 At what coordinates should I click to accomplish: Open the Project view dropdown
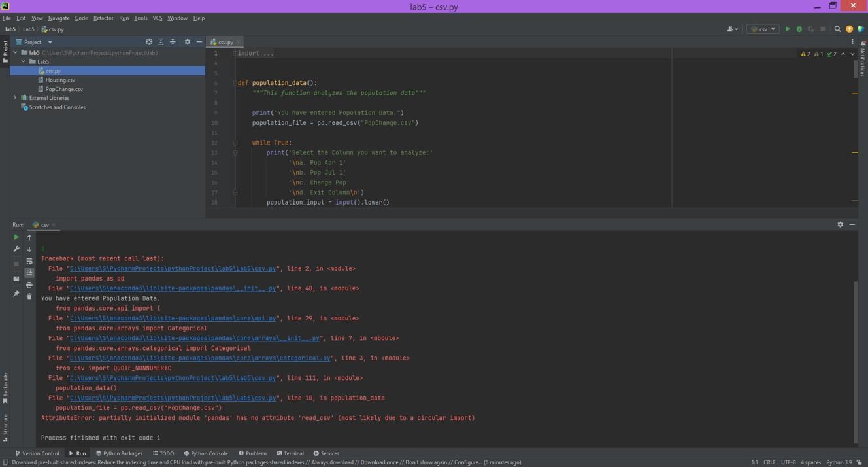(50, 42)
